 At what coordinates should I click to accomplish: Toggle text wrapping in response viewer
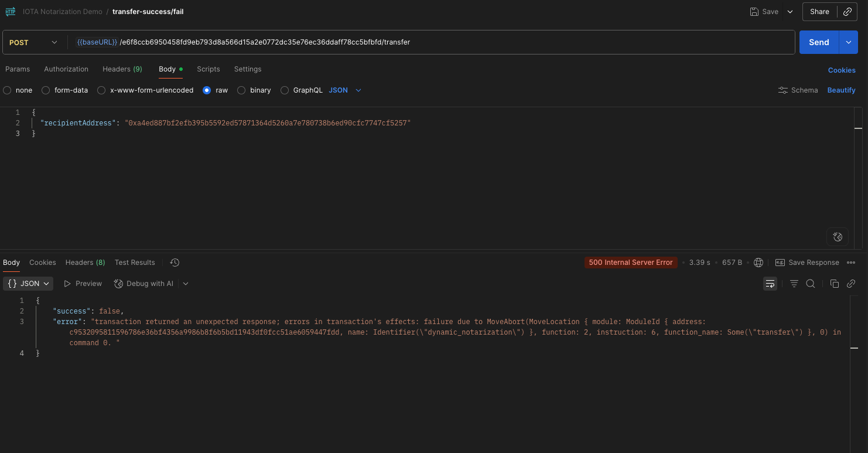click(x=770, y=283)
